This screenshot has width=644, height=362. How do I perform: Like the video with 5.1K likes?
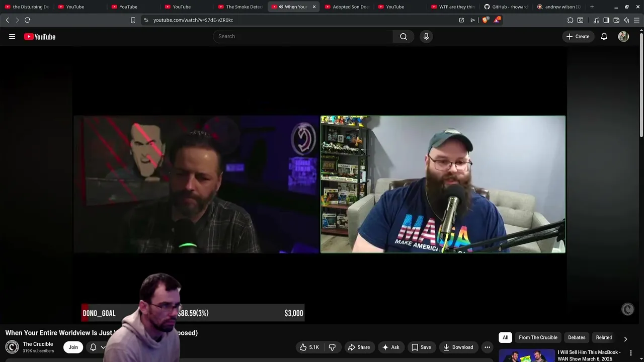(x=309, y=347)
